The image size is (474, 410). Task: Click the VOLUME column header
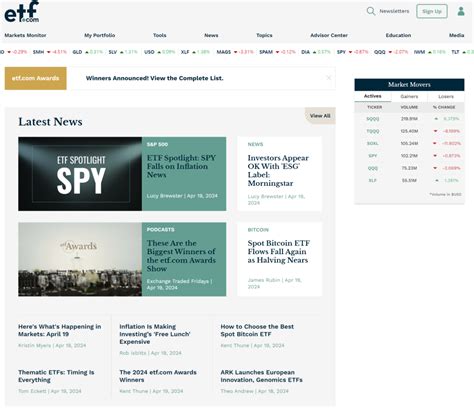pos(409,107)
